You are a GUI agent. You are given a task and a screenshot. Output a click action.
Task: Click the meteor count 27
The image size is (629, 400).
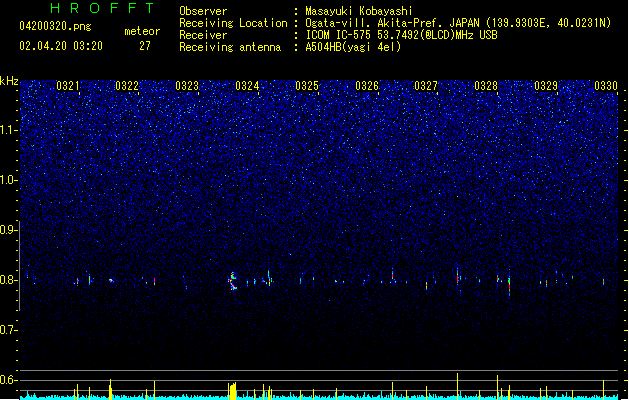coord(145,46)
